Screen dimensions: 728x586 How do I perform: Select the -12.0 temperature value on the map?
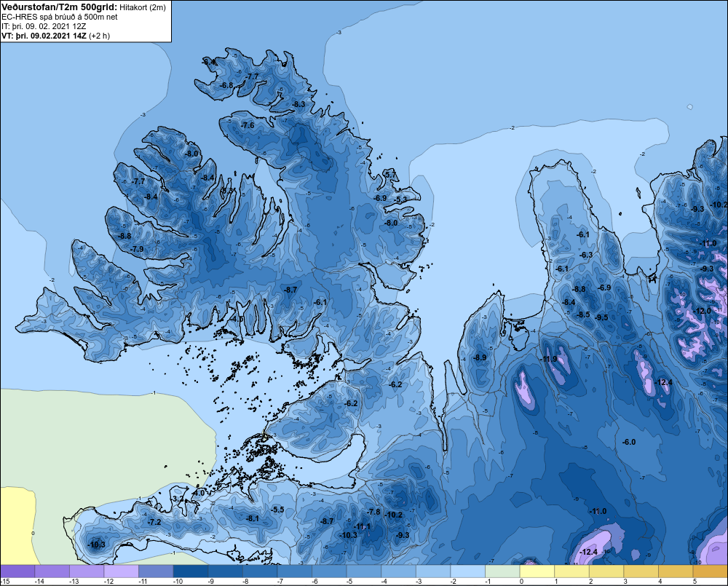coord(702,311)
